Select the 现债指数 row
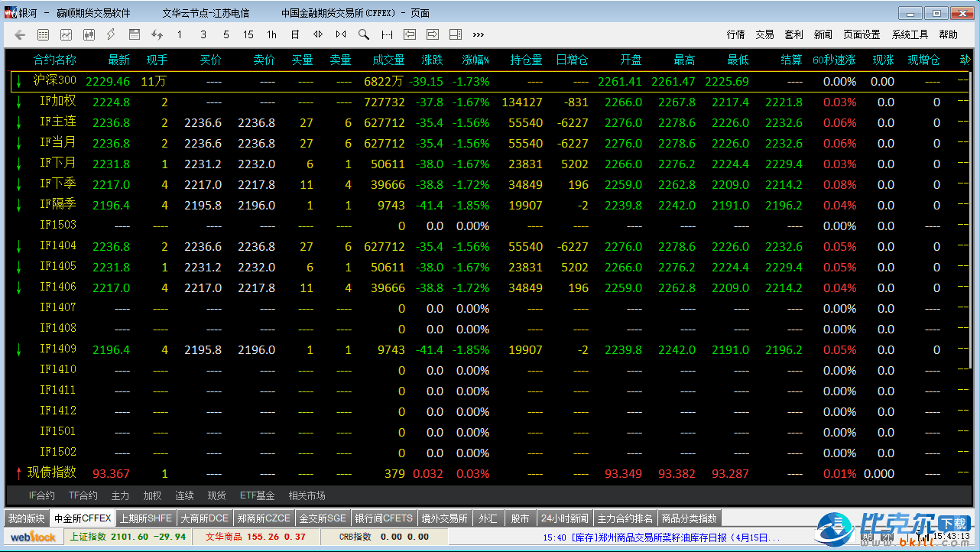980x552 pixels. click(489, 473)
